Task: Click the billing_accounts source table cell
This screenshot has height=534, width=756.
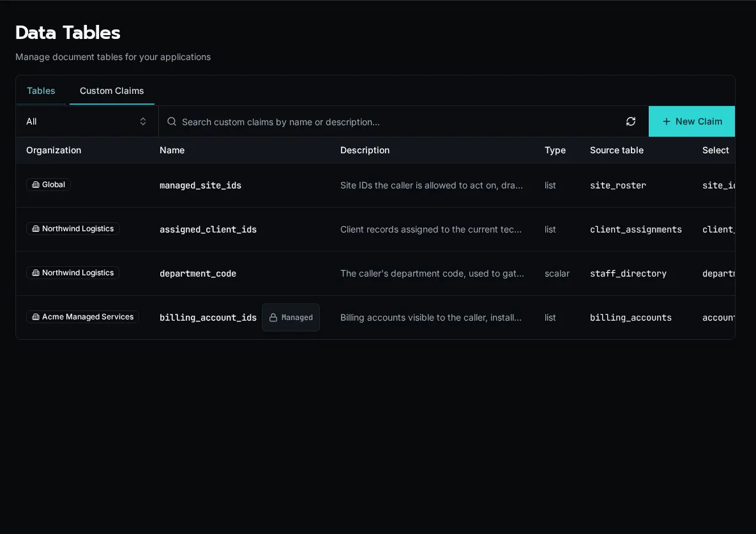Action: click(x=631, y=317)
